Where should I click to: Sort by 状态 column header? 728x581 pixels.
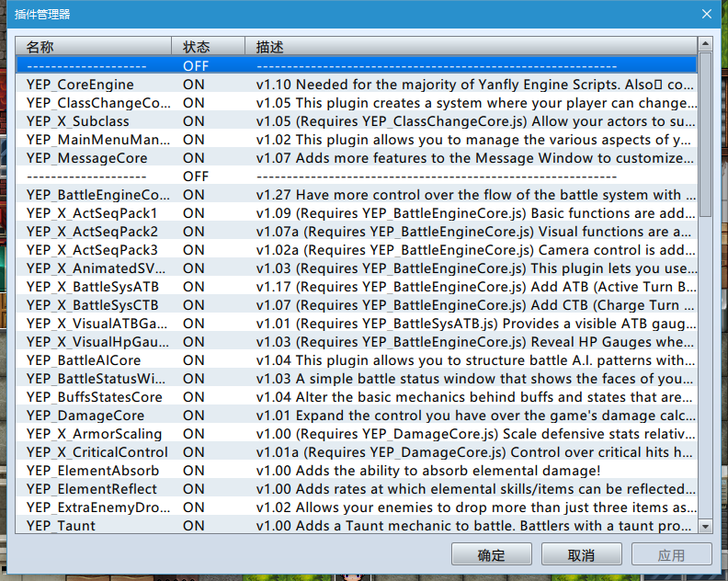coord(208,47)
